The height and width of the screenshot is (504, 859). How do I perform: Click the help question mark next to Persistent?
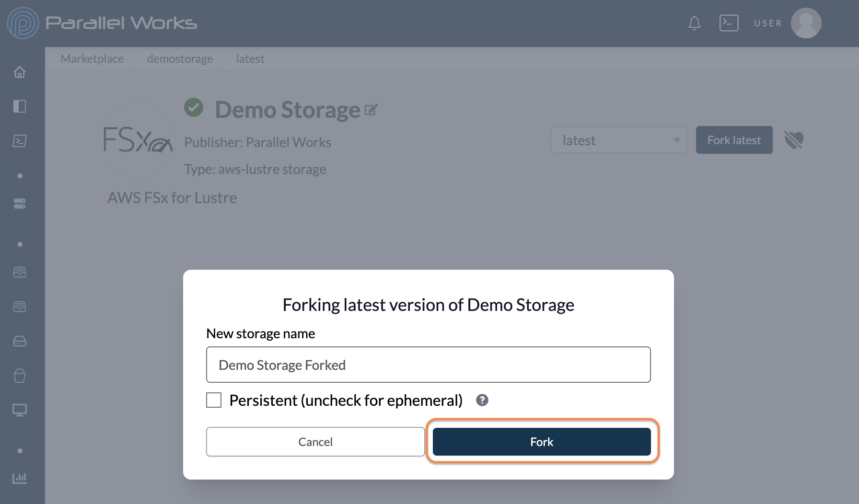[482, 400]
